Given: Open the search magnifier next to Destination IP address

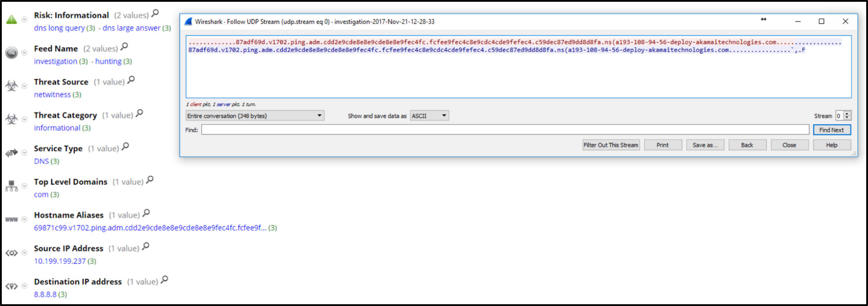Looking at the screenshot, I should point(164,280).
